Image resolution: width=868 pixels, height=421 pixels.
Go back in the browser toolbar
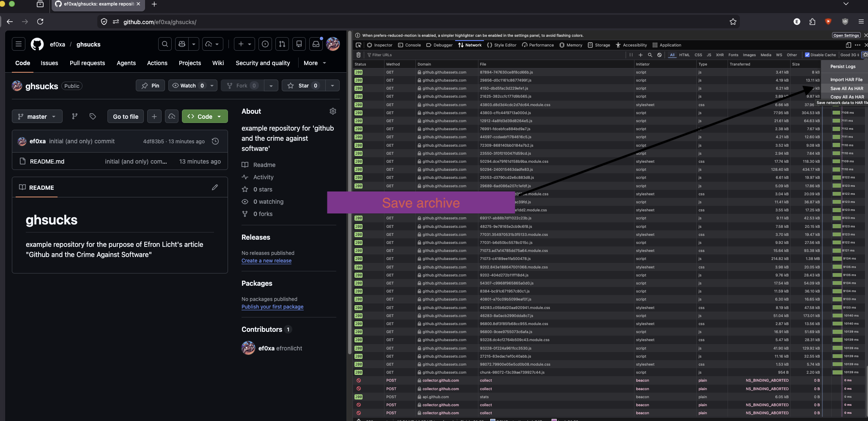(x=10, y=22)
